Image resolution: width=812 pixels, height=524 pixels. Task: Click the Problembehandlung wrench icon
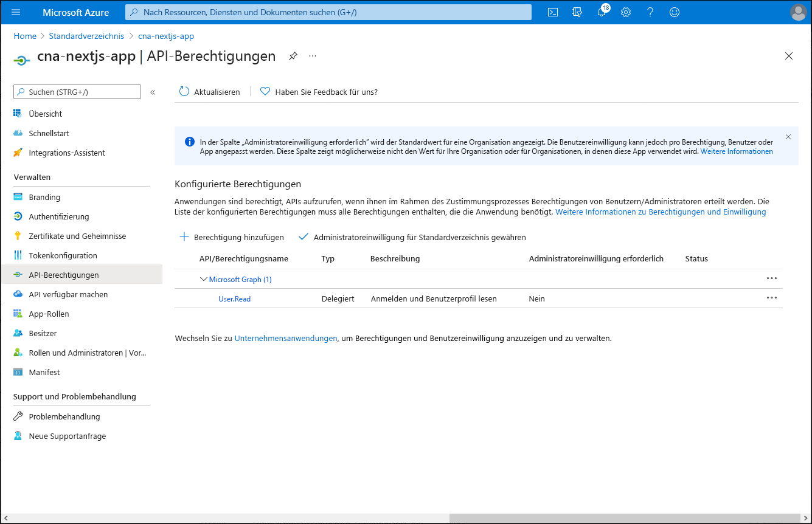coord(18,416)
